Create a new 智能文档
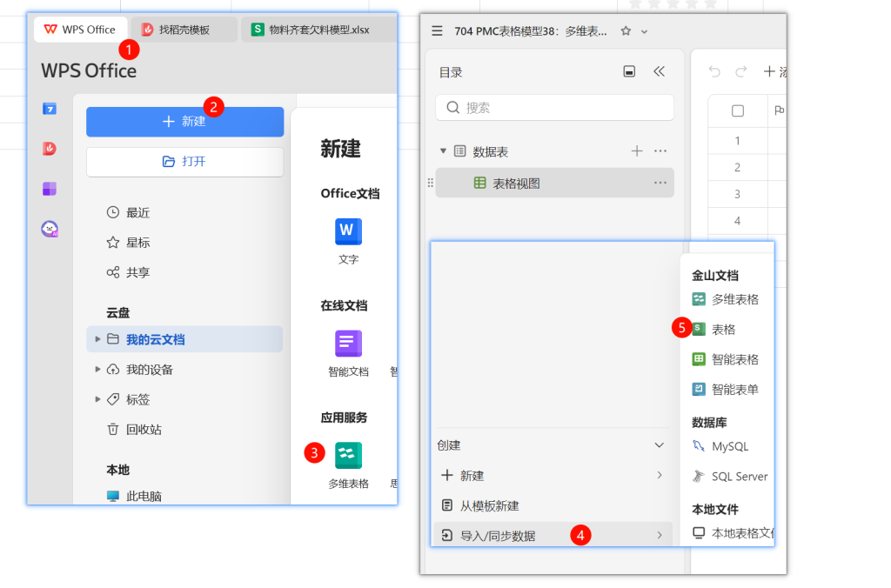This screenshot has width=891, height=588. click(348, 353)
